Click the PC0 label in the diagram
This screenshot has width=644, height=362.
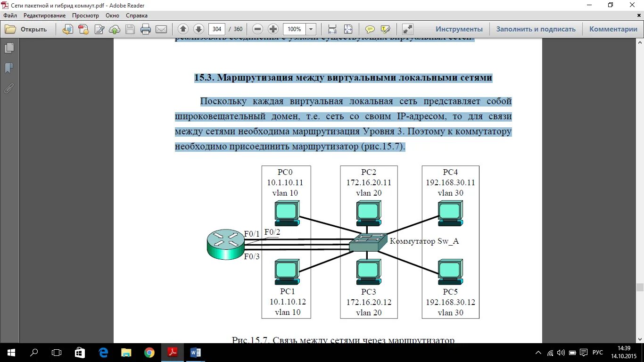coord(285,173)
